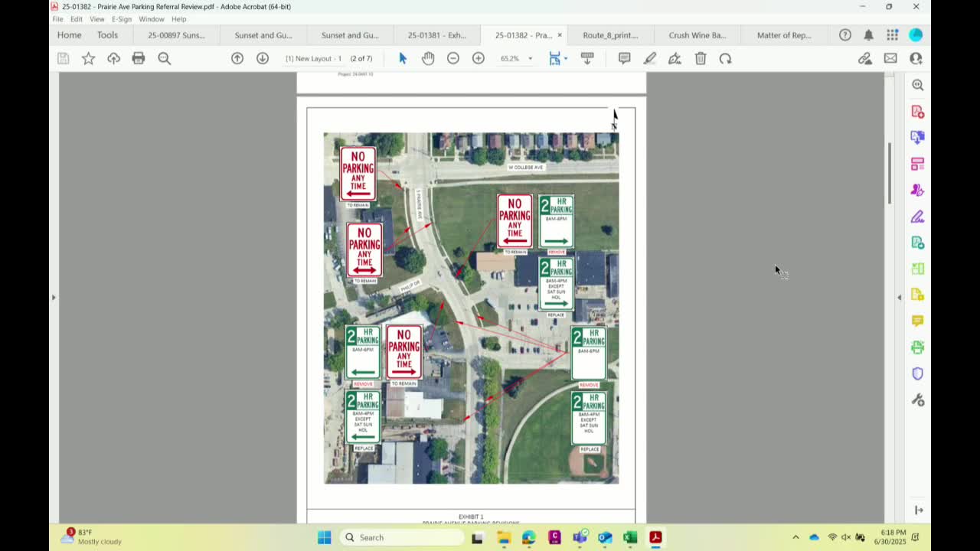
Task: Add a sticky note comment
Action: tap(625, 58)
